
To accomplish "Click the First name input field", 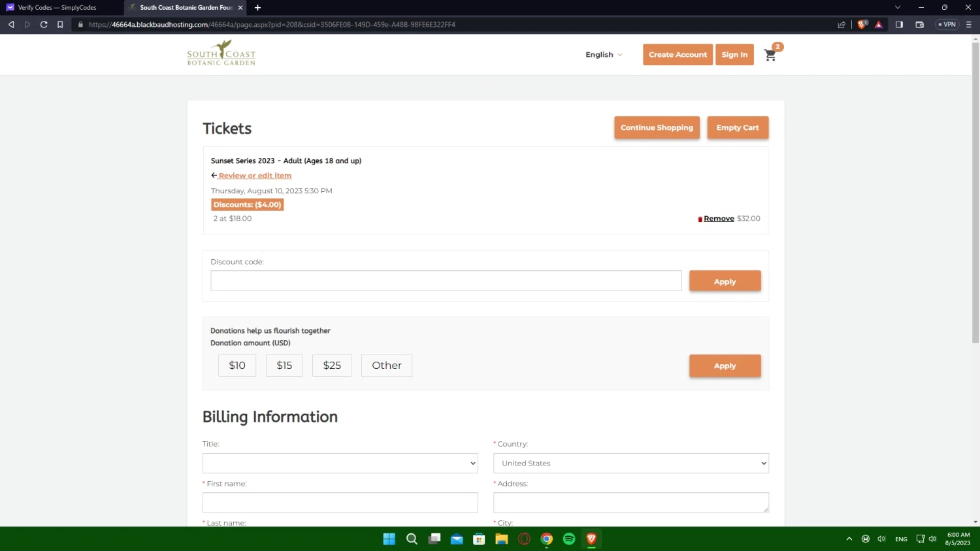I will point(340,503).
